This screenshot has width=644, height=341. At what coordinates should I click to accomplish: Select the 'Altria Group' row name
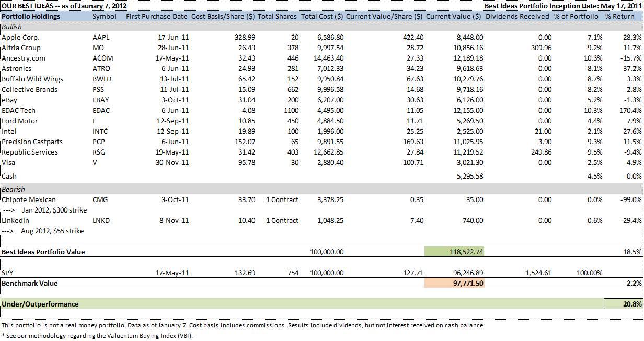point(20,48)
